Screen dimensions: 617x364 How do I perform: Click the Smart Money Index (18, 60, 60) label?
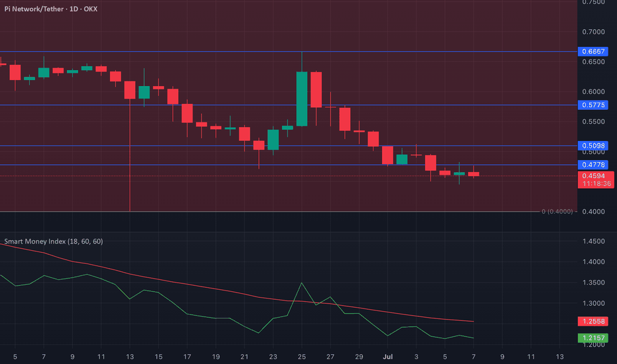[54, 241]
